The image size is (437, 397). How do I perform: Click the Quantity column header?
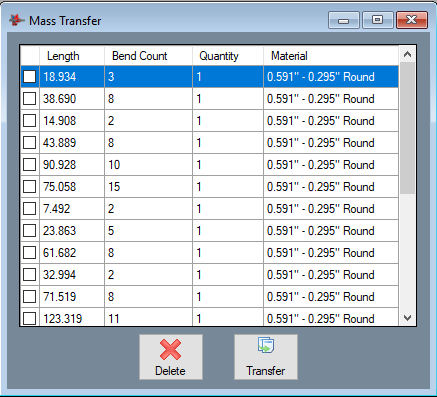(x=228, y=56)
